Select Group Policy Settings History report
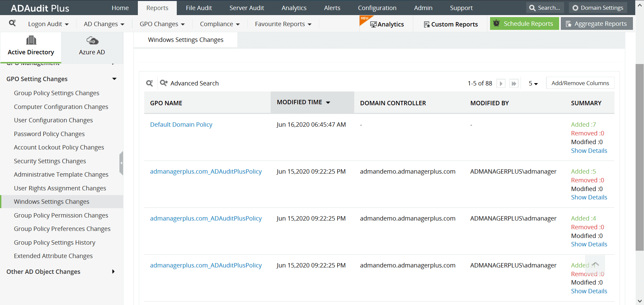 tap(55, 243)
